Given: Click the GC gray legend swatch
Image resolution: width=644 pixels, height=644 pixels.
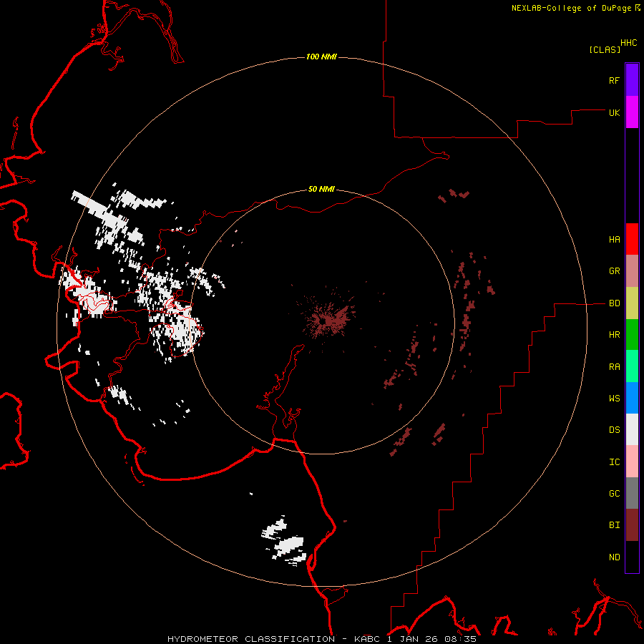Looking at the screenshot, I should pyautogui.click(x=632, y=493).
